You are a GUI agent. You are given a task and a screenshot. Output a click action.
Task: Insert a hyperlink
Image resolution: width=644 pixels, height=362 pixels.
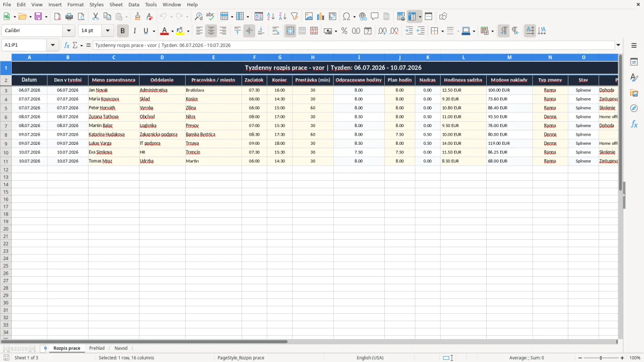[x=363, y=17]
